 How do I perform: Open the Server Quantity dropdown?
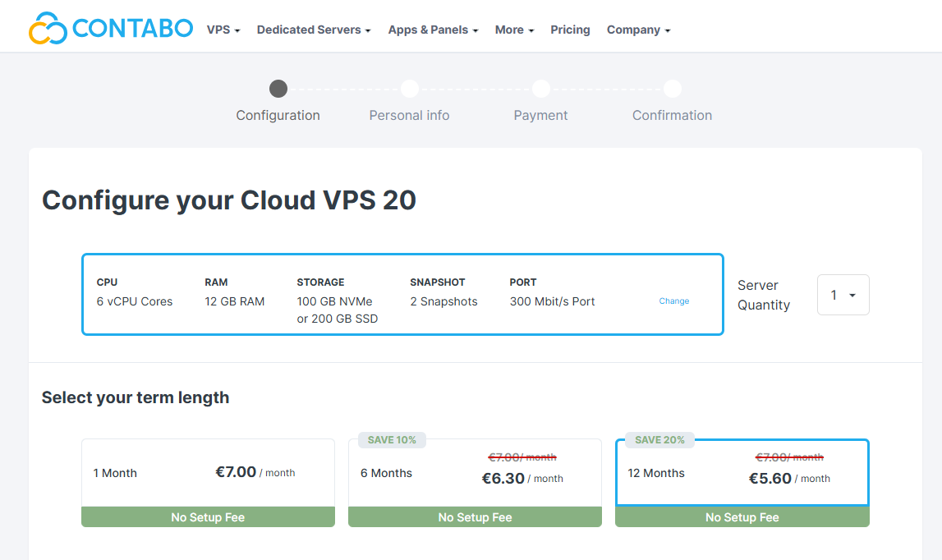point(843,295)
